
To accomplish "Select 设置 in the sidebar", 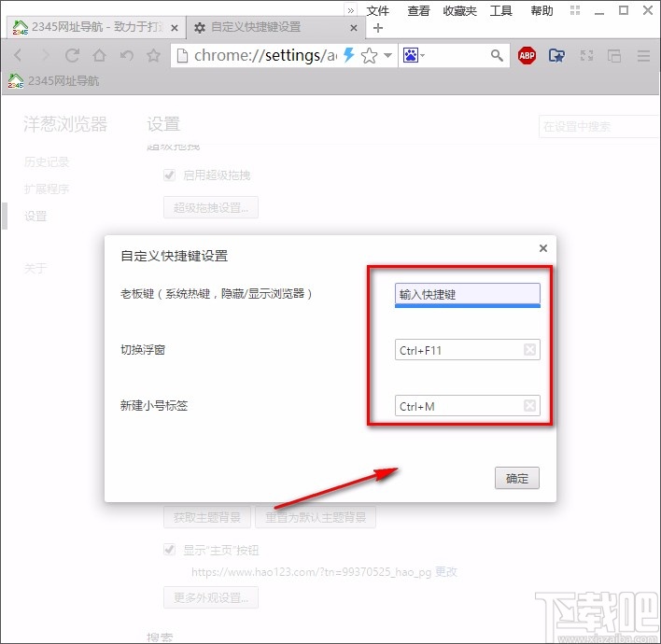I will (x=35, y=217).
